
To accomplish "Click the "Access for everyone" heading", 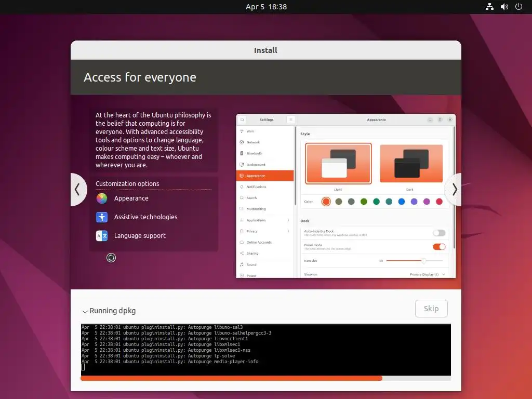I will click(140, 77).
